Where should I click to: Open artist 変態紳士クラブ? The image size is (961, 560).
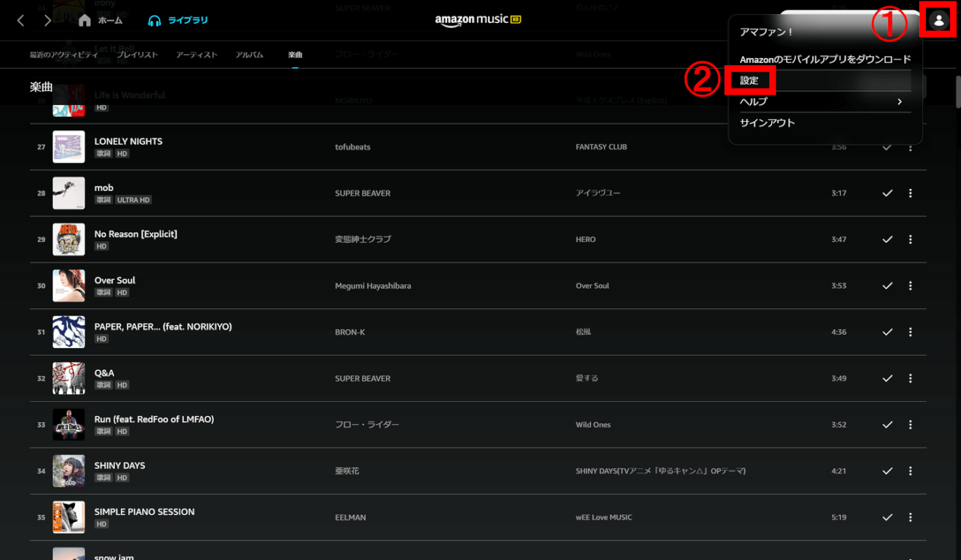tap(363, 239)
